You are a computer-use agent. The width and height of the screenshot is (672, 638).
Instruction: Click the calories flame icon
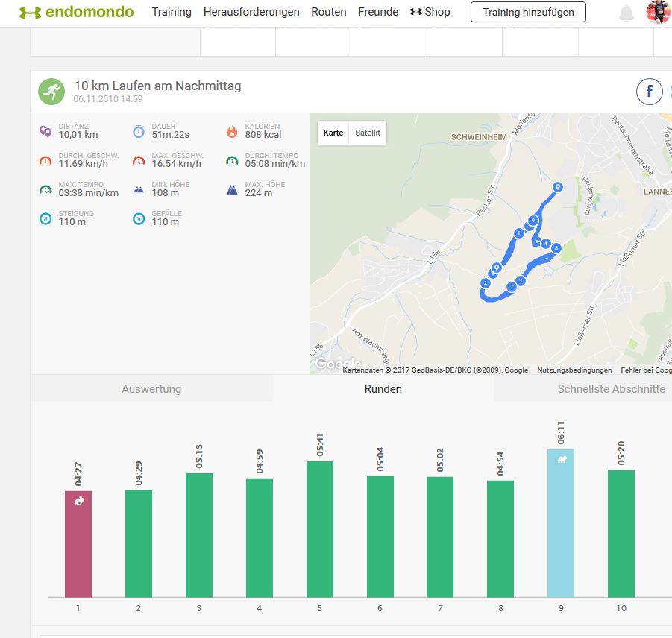[231, 132]
